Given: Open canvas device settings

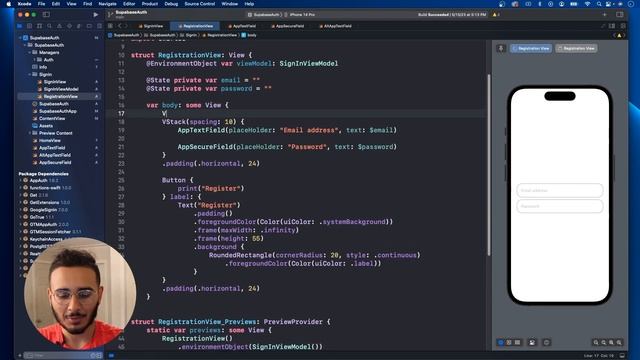Looking at the screenshot, I should point(532,342).
